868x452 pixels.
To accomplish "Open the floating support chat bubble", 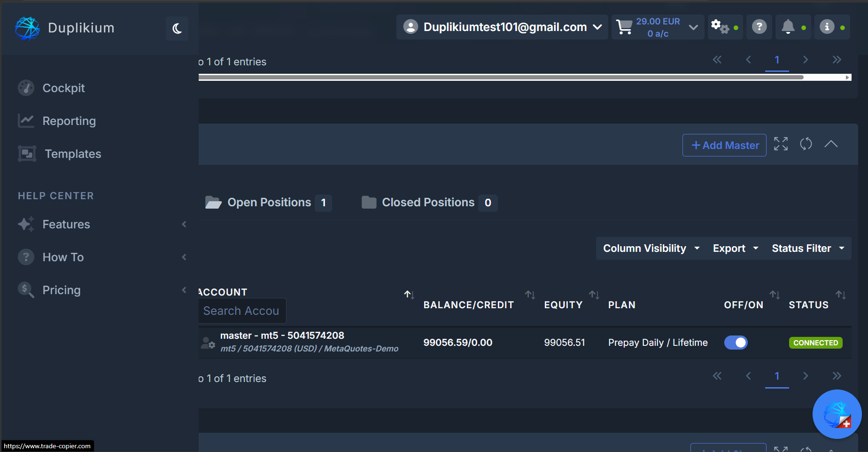I will pos(837,414).
